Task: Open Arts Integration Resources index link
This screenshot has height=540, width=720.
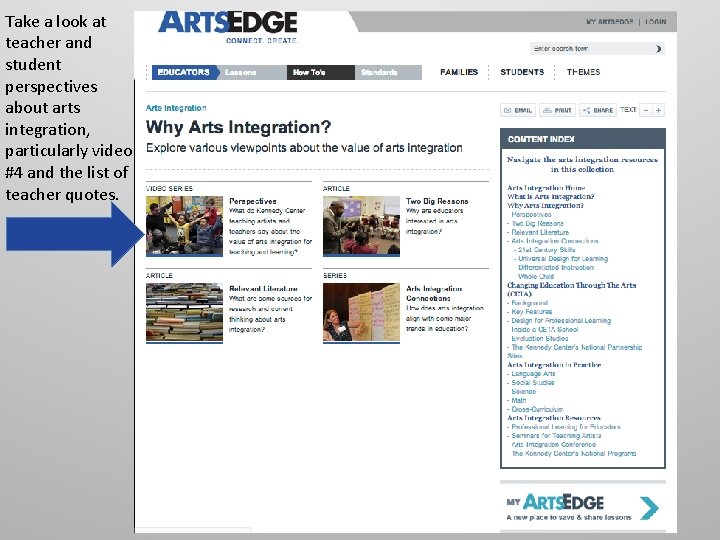Action: (x=554, y=418)
